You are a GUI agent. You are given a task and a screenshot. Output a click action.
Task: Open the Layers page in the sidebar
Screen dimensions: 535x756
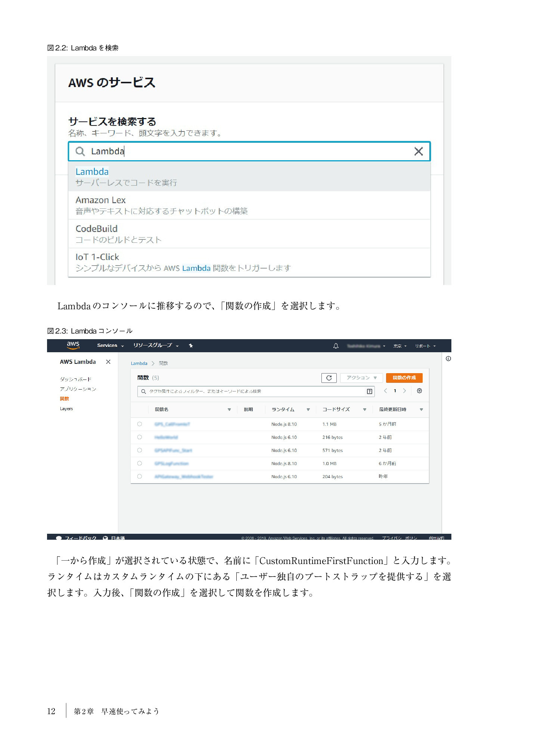tap(66, 409)
